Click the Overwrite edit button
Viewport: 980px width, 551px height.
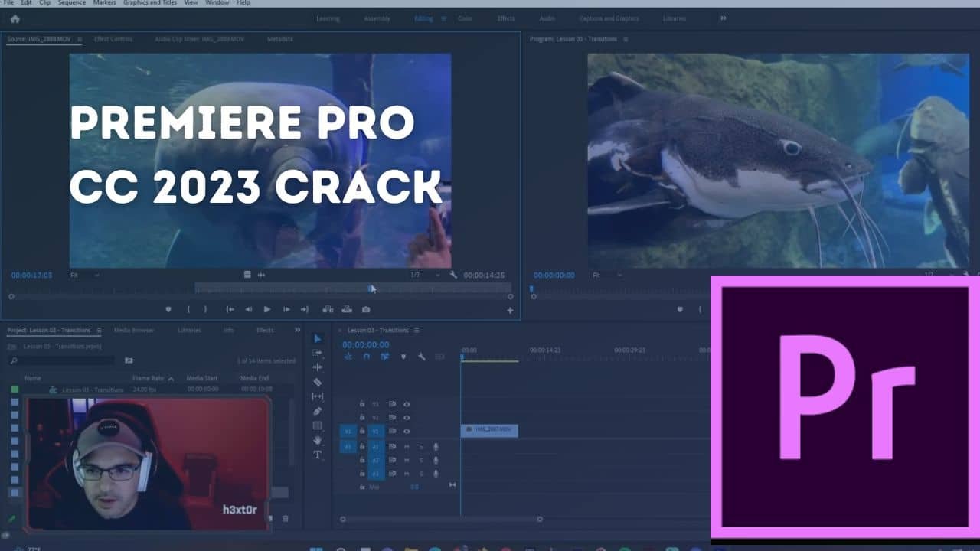(347, 309)
